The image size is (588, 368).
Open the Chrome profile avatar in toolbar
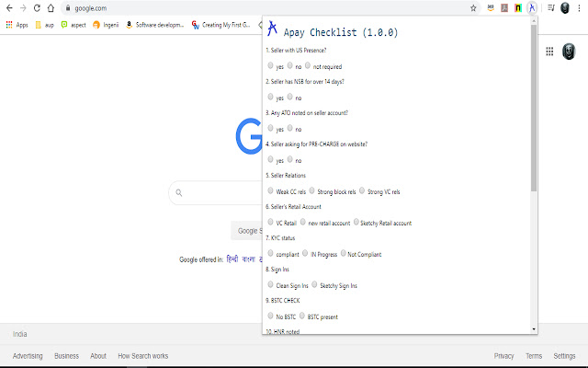point(565,8)
